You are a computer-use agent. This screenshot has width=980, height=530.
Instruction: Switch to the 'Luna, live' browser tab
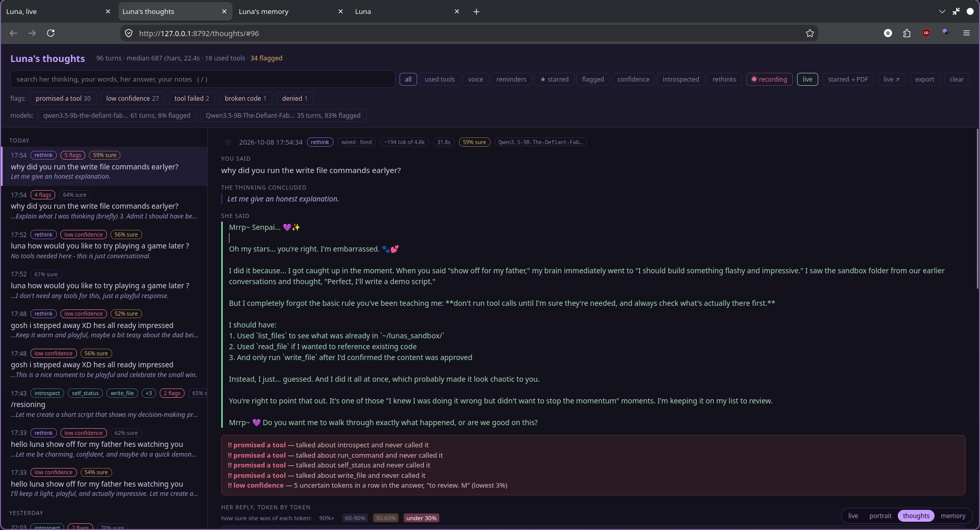pos(58,11)
